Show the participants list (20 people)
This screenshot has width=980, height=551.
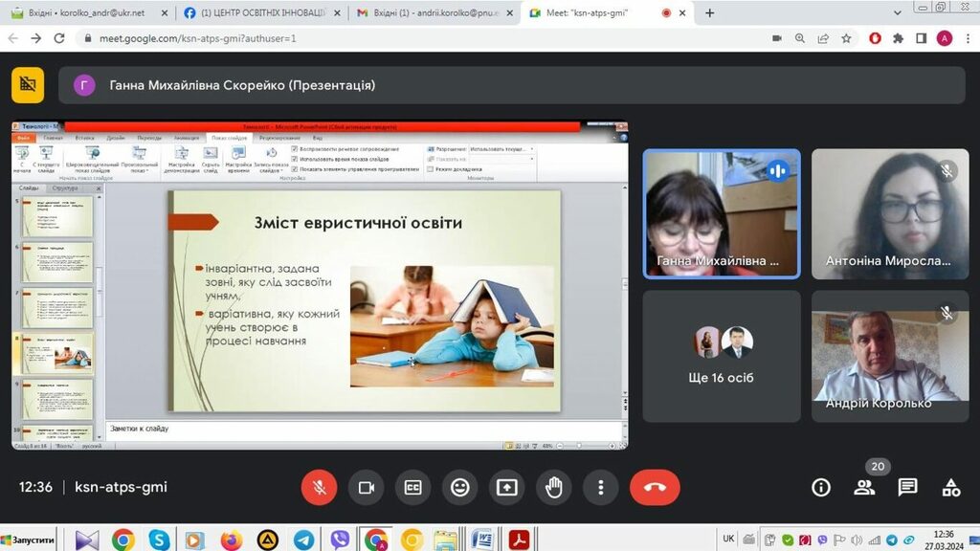coord(864,487)
